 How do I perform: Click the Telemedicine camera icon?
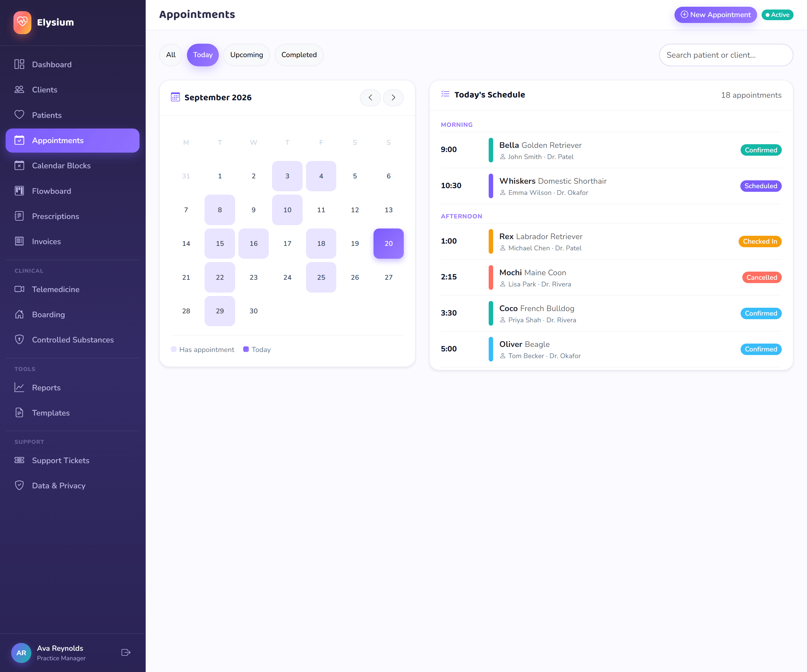pyautogui.click(x=19, y=289)
